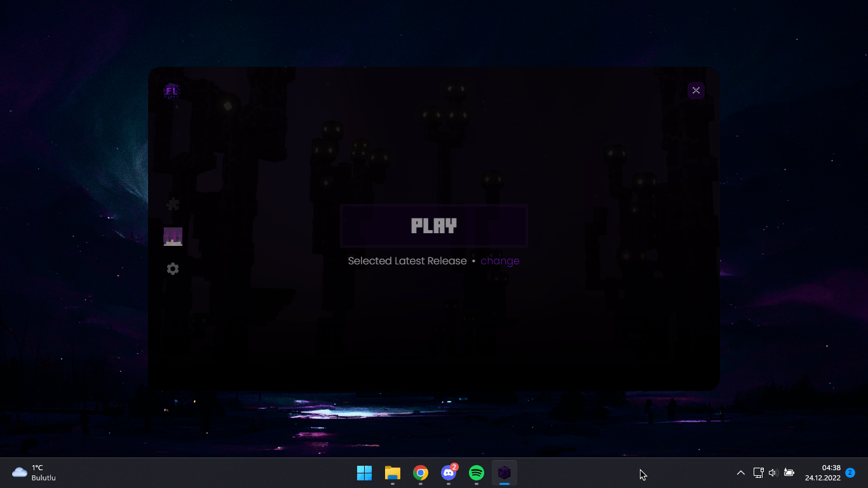
Task: Open the mods puzzle piece icon
Action: [172, 205]
